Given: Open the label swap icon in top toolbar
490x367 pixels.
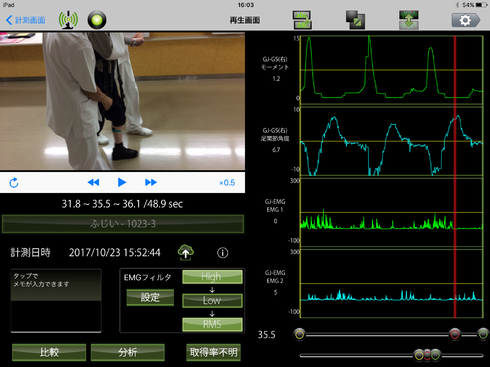Looking at the screenshot, I should (x=302, y=20).
